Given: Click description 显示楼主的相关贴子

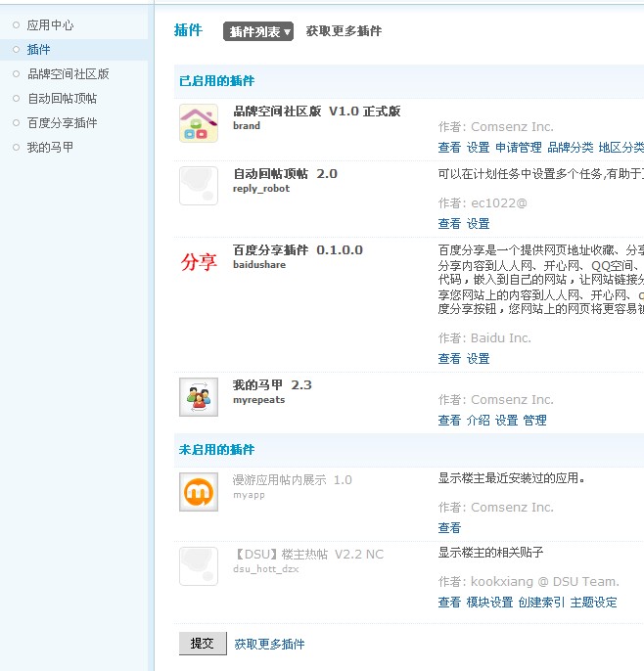Looking at the screenshot, I should click(x=490, y=553).
